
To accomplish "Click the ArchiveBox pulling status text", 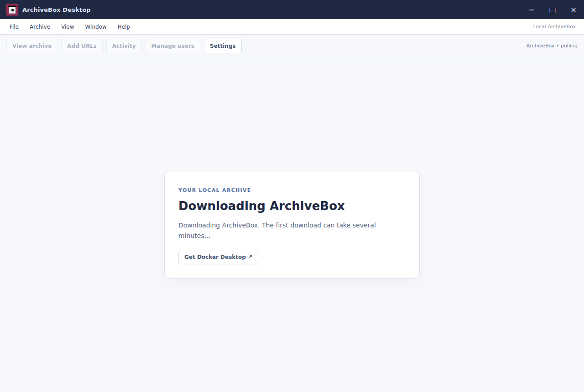I will pos(552,46).
